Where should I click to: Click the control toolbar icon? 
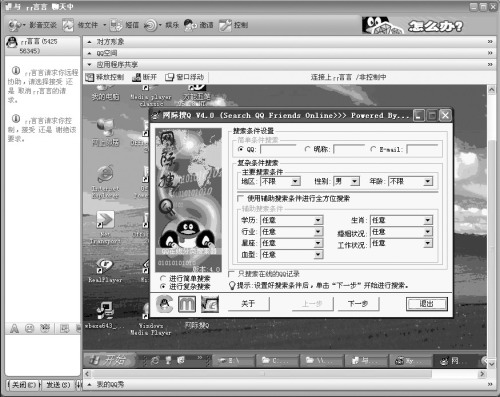225,25
